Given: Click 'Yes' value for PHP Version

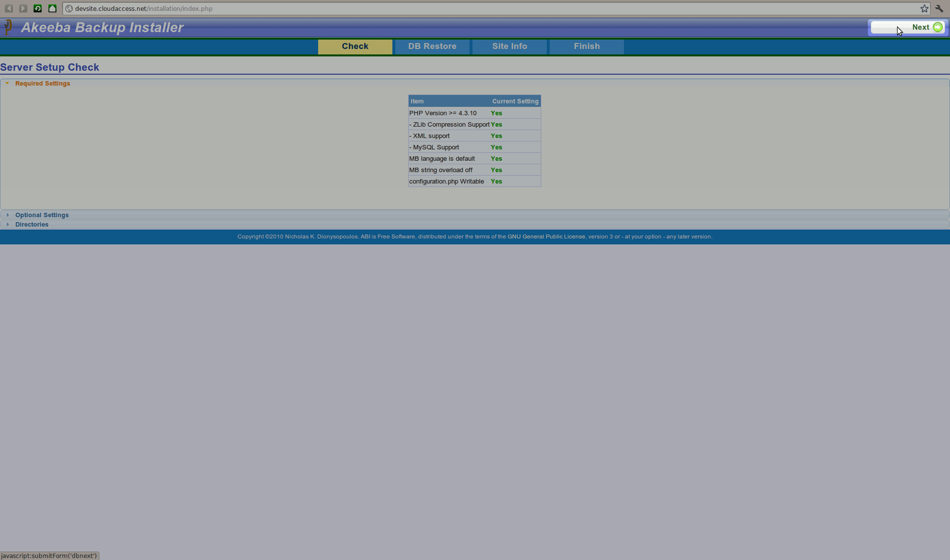Looking at the screenshot, I should tap(496, 113).
